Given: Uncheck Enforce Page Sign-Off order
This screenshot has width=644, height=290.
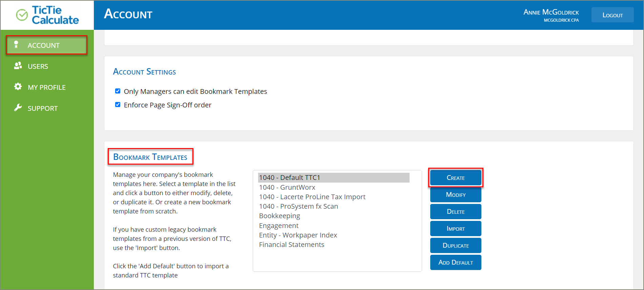Looking at the screenshot, I should coord(118,105).
